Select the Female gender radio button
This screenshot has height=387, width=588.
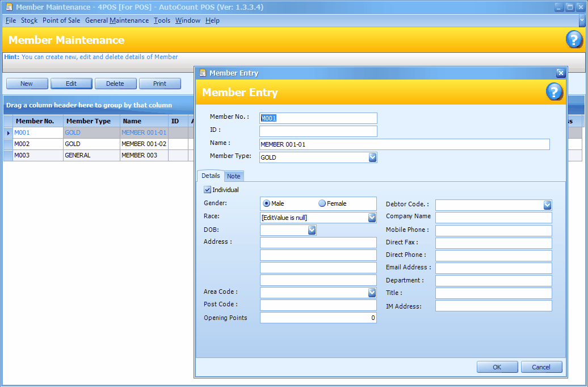(x=322, y=203)
